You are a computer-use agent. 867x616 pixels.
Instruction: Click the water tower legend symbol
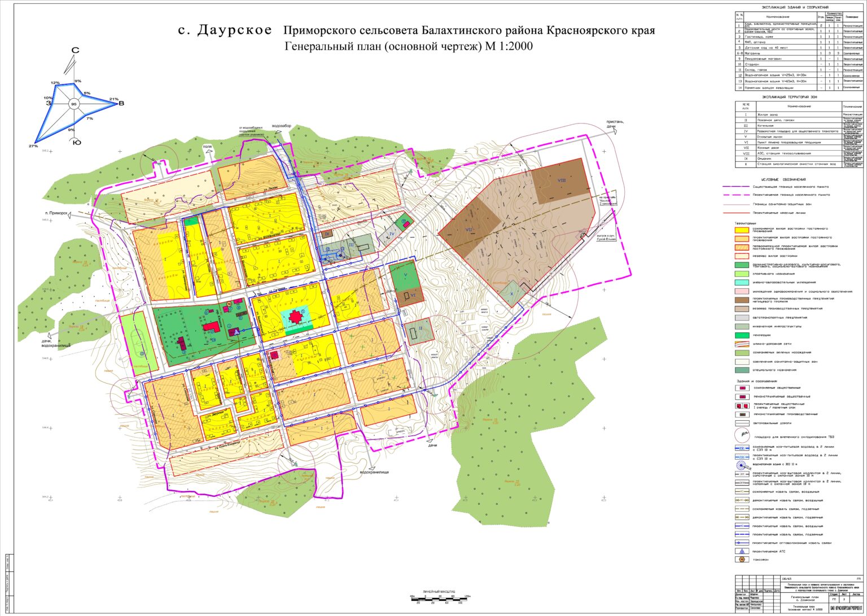click(x=742, y=465)
